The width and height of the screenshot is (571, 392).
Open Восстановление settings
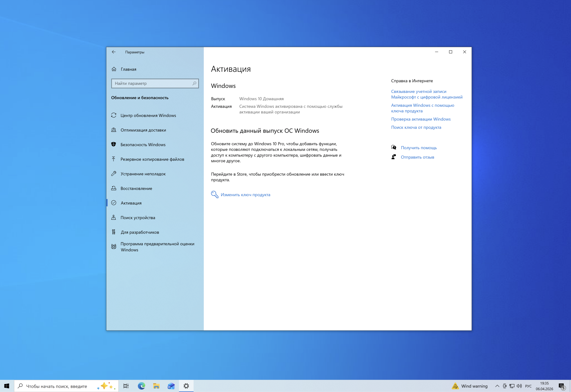(x=136, y=188)
